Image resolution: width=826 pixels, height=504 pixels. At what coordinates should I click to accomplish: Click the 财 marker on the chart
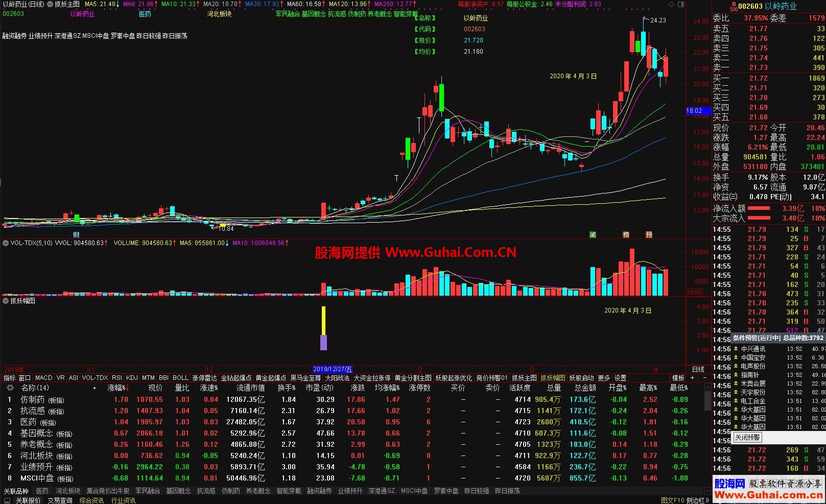pyautogui.click(x=76, y=235)
